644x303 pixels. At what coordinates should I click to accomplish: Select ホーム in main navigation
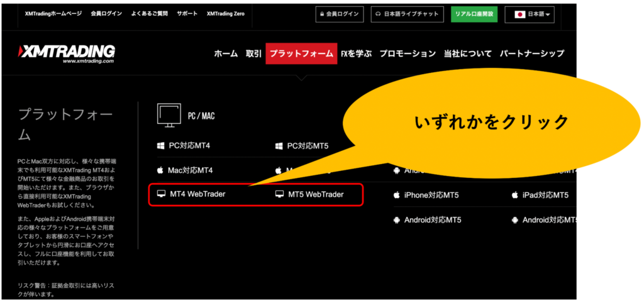point(226,53)
